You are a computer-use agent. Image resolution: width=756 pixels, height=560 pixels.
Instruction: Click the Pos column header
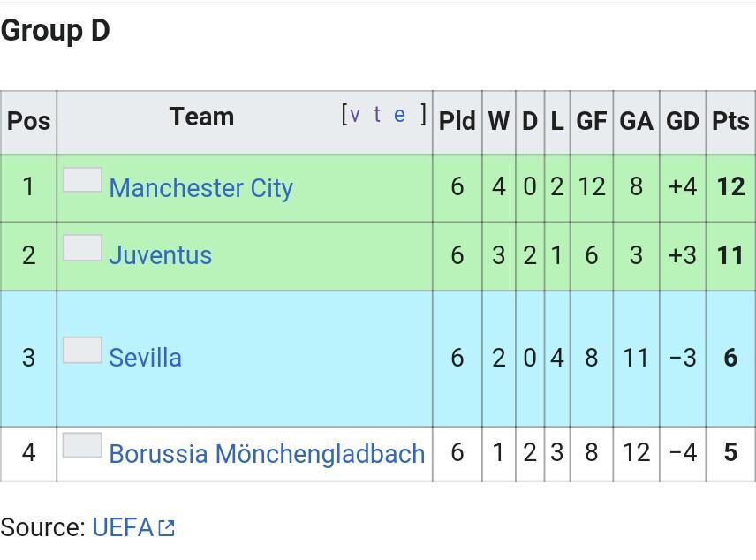28,121
